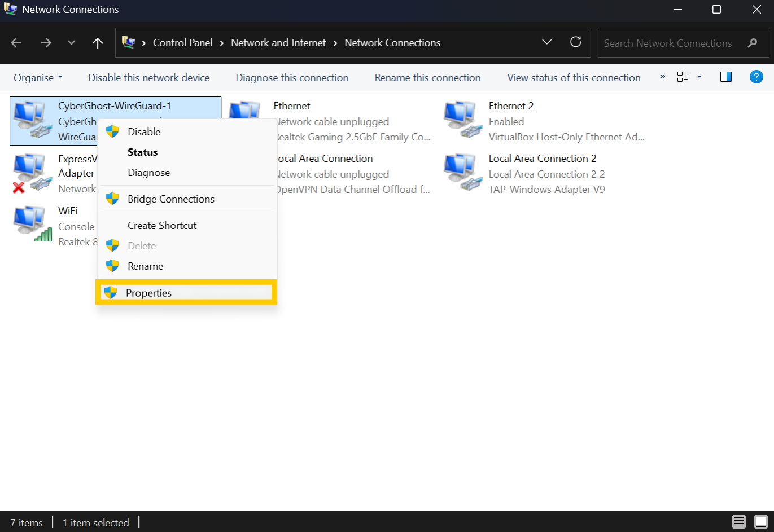
Task: Click the Local Area Connection name
Action: click(x=325, y=159)
